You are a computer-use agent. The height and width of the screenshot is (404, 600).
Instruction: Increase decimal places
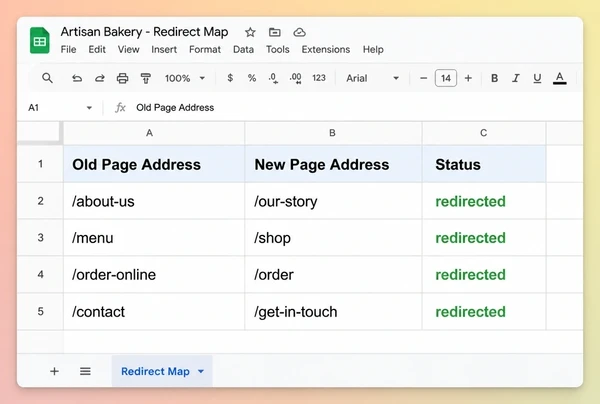tap(295, 78)
